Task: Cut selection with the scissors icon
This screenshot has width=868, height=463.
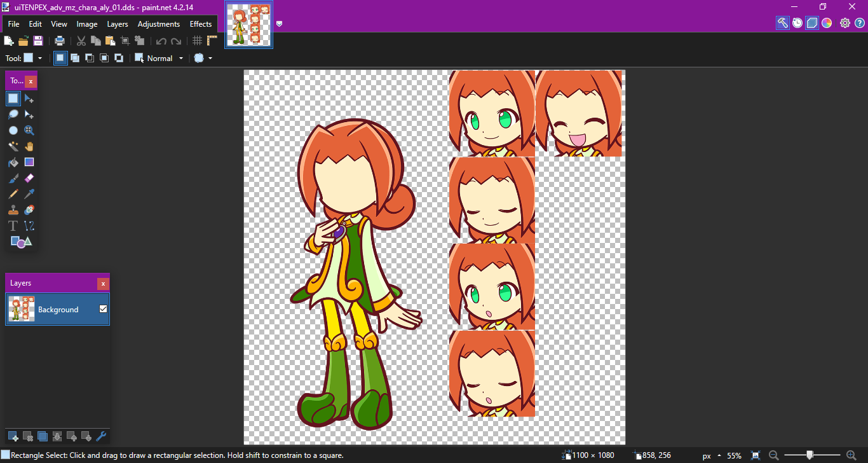Action: tap(81, 41)
